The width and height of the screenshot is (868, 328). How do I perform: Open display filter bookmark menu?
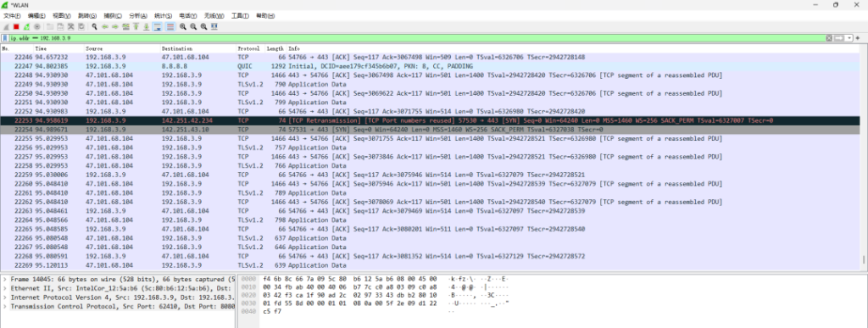(x=5, y=38)
